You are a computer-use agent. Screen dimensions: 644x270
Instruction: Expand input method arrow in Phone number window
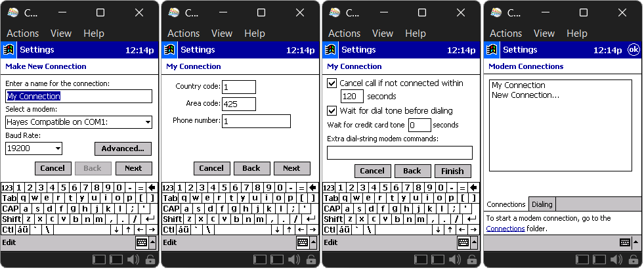(x=314, y=242)
